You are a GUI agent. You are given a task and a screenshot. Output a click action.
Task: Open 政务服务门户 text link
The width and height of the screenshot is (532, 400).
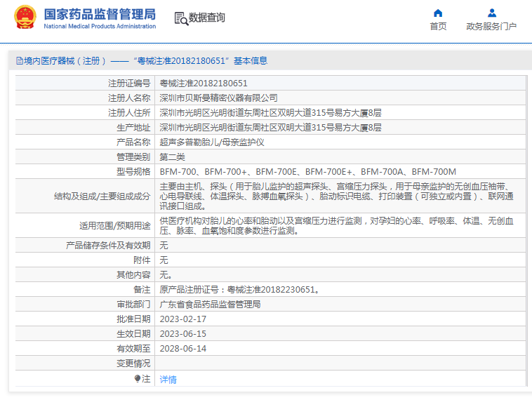coord(491,26)
